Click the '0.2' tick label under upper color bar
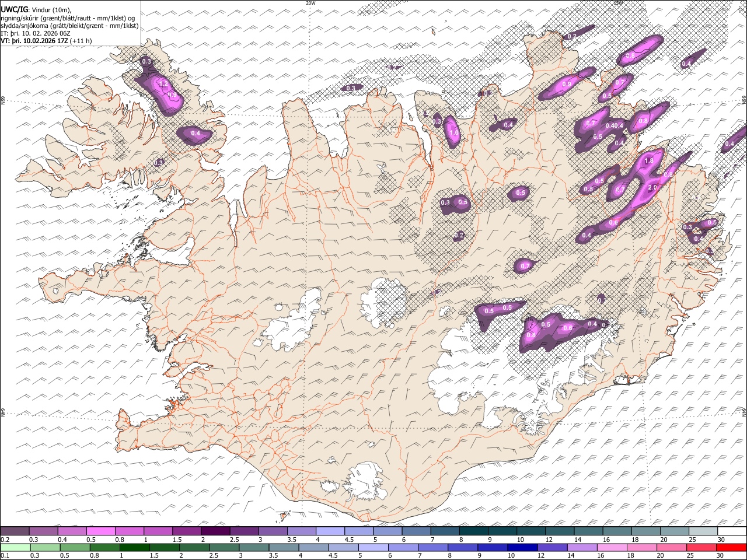 click(5, 539)
